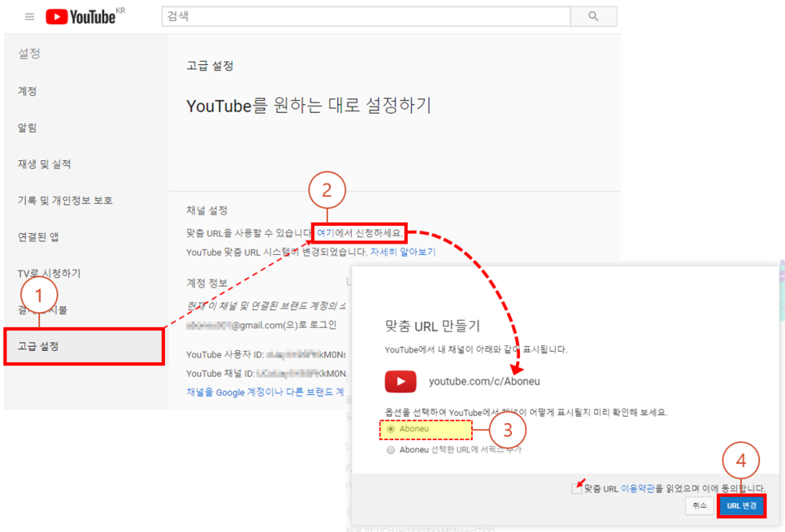Screen dimensions: 785x532
Task: Click 고급 설정 page heading
Action: (210, 66)
